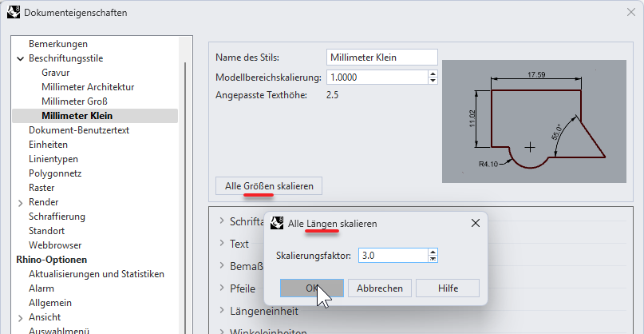Increase the Skalierungsfaktor with the up arrow
644x334 pixels.
(433, 252)
